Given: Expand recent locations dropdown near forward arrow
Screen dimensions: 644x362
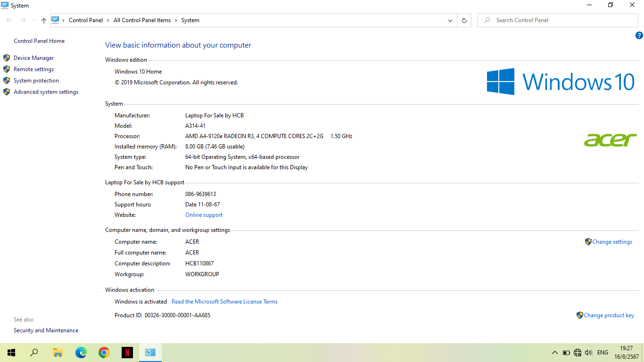Looking at the screenshot, I should (34, 20).
